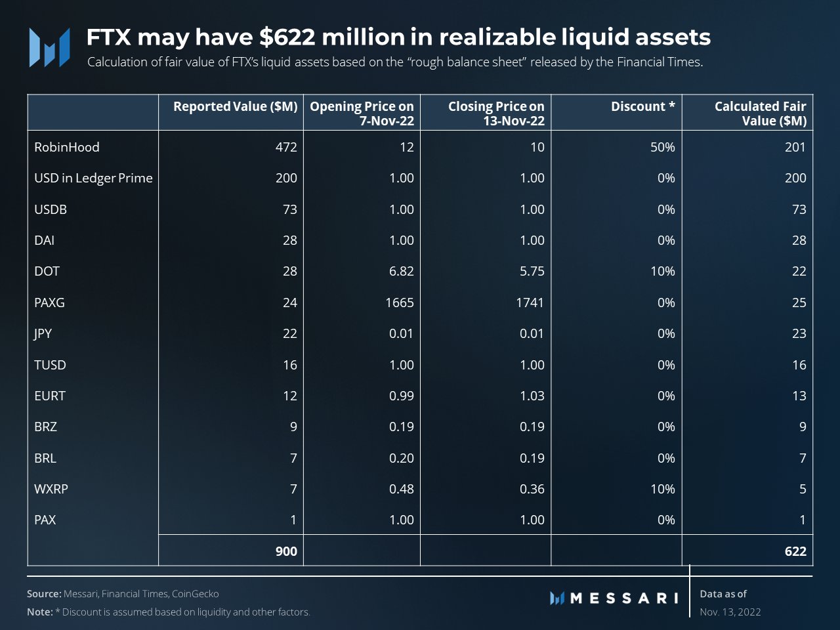840x630 pixels.
Task: Select the BRZ row label
Action: pos(45,427)
